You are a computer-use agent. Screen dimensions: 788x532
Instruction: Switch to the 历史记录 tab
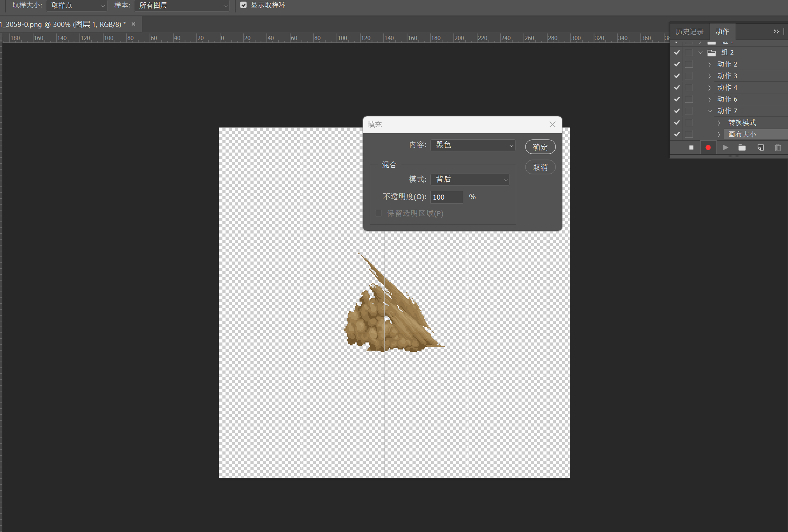click(689, 32)
